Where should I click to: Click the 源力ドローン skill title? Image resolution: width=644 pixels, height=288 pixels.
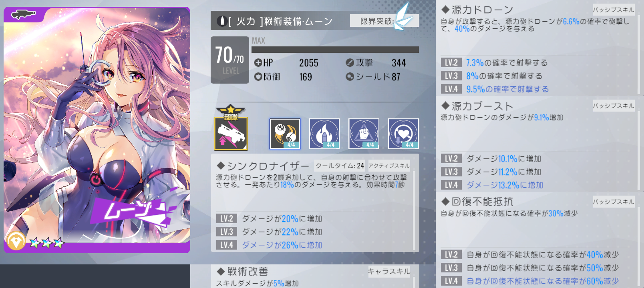point(477,10)
